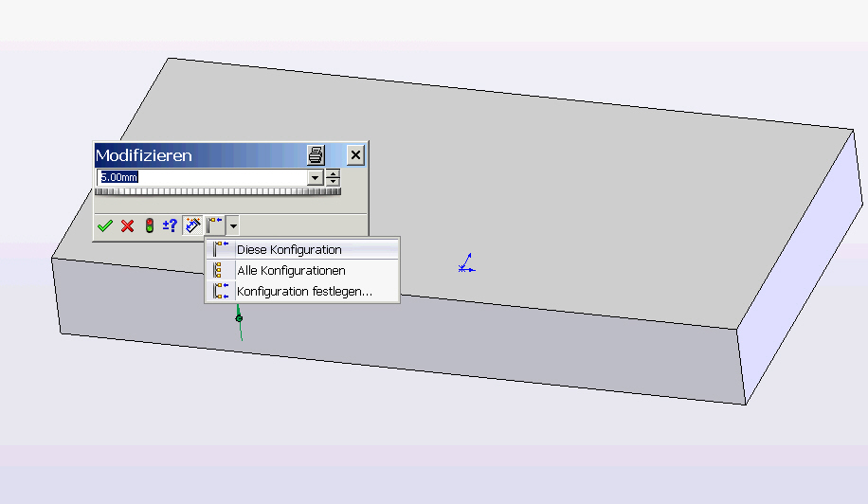Expand the configuration dropdown arrow
This screenshot has width=868, height=504.
(x=233, y=225)
